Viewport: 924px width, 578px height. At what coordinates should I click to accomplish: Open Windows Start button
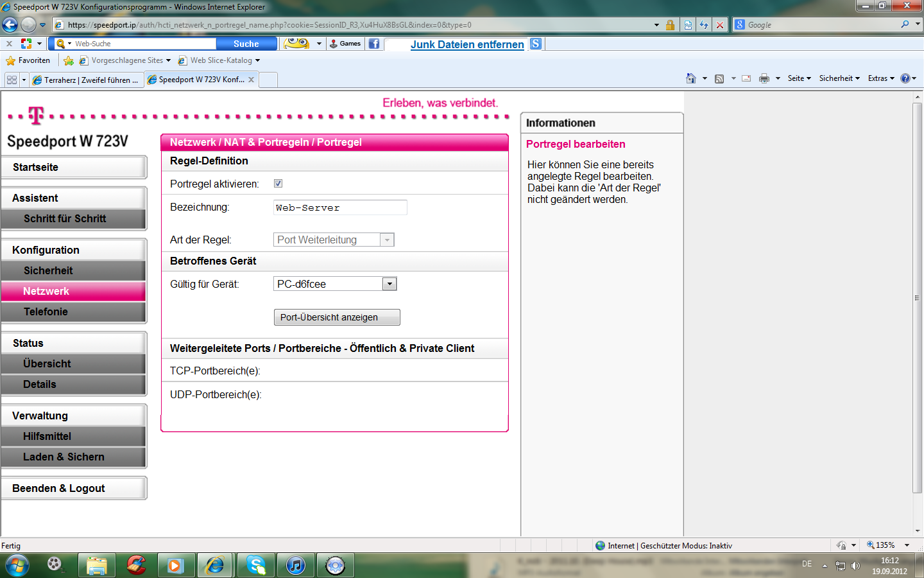click(x=17, y=565)
